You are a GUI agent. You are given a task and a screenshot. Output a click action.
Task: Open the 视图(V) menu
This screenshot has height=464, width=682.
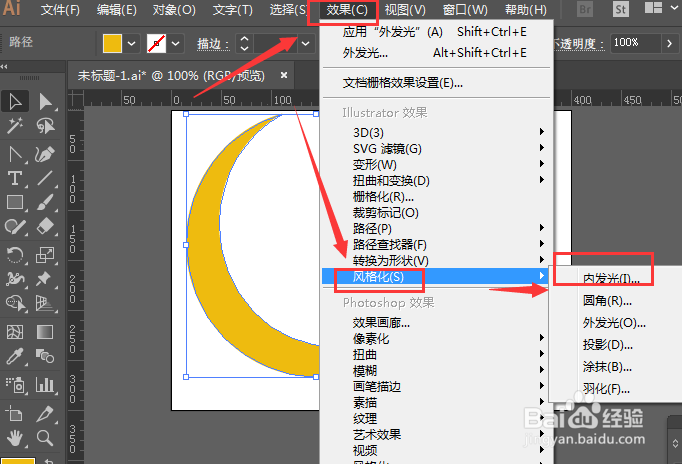(x=405, y=10)
